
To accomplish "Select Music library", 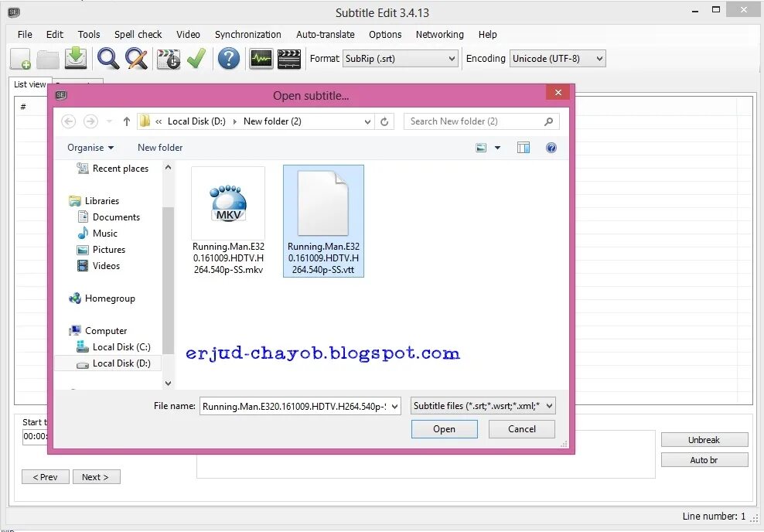I will pos(97,234).
